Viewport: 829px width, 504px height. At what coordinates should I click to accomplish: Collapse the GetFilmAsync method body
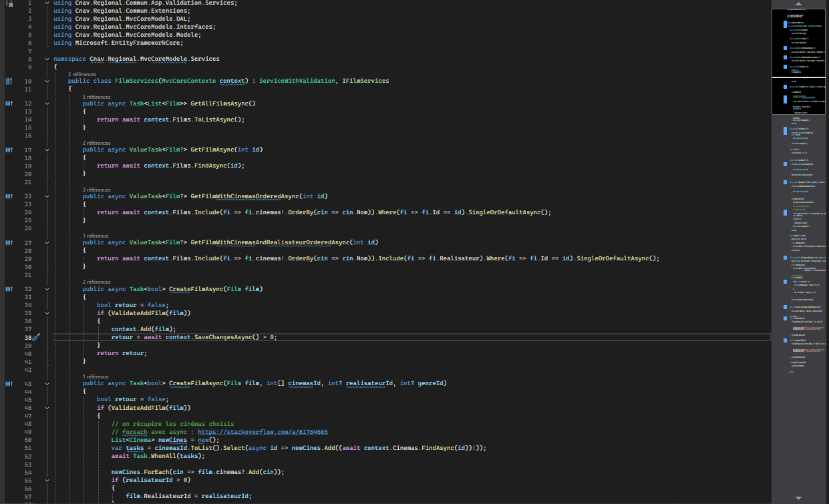pos(46,150)
